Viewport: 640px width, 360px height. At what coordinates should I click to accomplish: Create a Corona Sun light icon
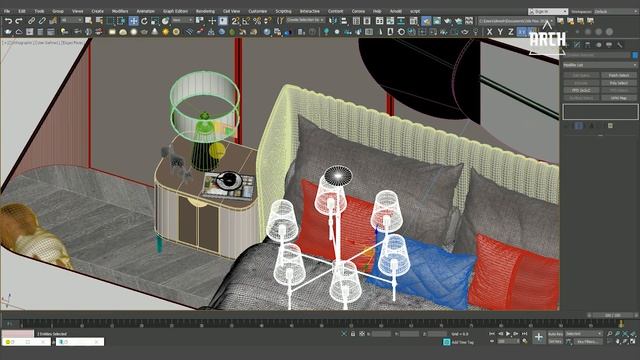click(165, 31)
